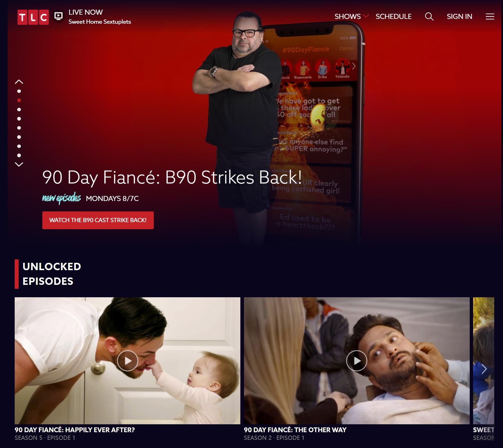Viewport: 503px width, 448px height.
Task: Select the third carousel dot
Action: [x=19, y=110]
